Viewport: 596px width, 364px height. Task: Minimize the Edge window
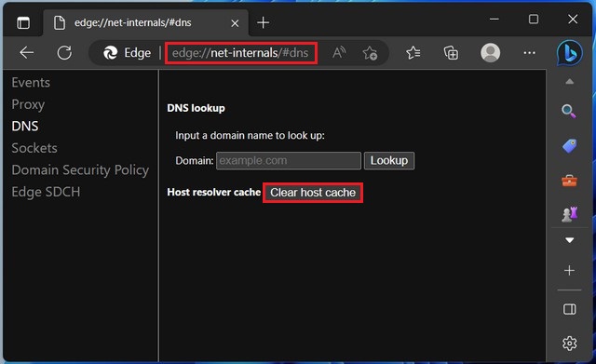pos(494,19)
